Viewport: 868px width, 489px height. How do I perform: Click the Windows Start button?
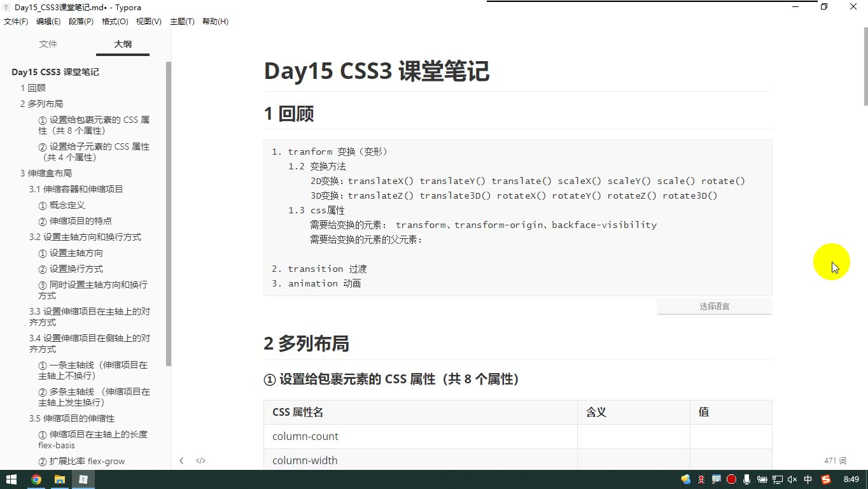[x=11, y=479]
